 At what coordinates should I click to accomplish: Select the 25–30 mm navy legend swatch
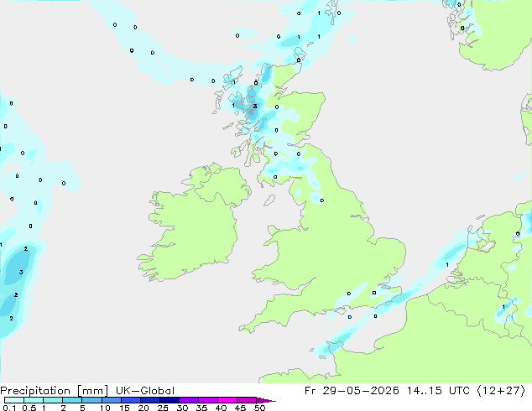point(170,400)
